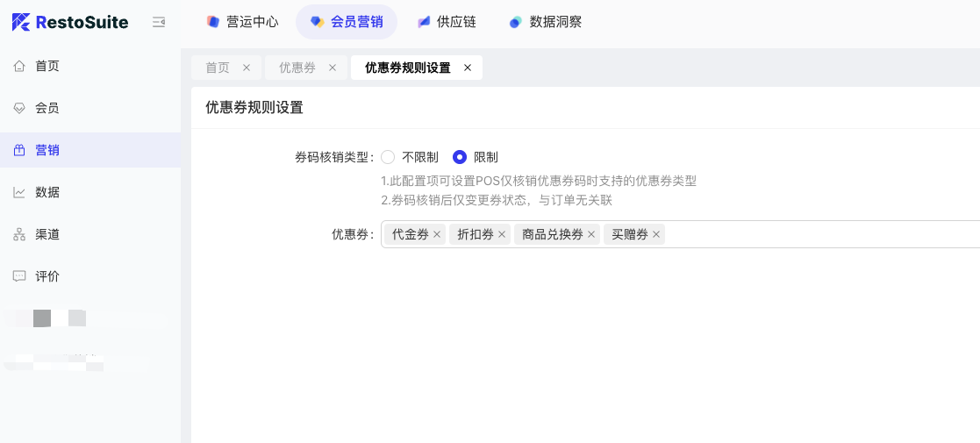Remove 代金券 tag from coupon field
The height and width of the screenshot is (443, 980).
point(437,234)
